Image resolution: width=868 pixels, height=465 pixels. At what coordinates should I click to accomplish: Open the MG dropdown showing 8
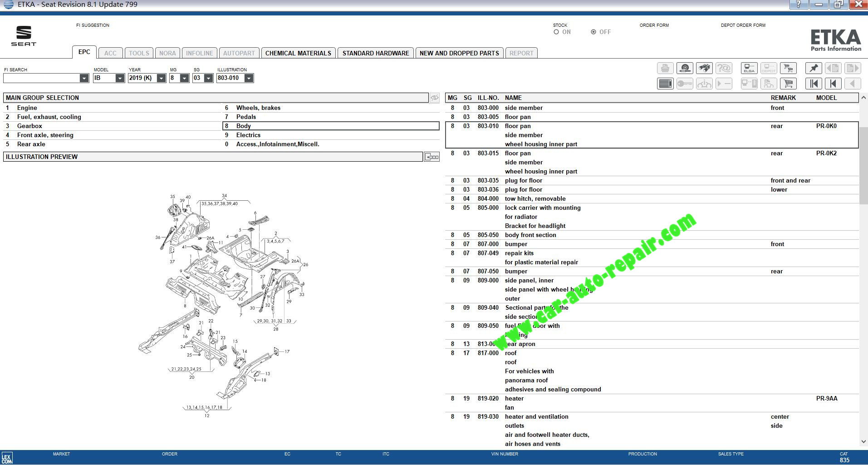click(x=184, y=78)
